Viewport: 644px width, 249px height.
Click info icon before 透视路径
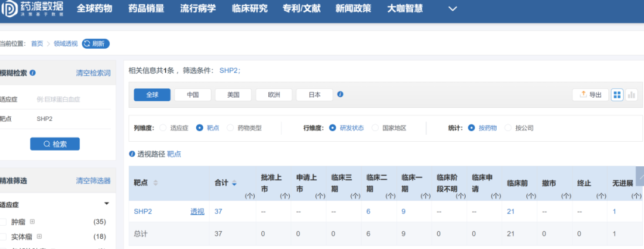click(x=132, y=154)
